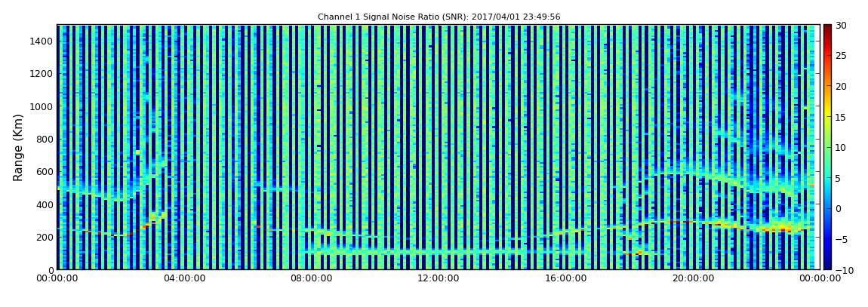Click the colorbar tick label 20

pos(842,86)
